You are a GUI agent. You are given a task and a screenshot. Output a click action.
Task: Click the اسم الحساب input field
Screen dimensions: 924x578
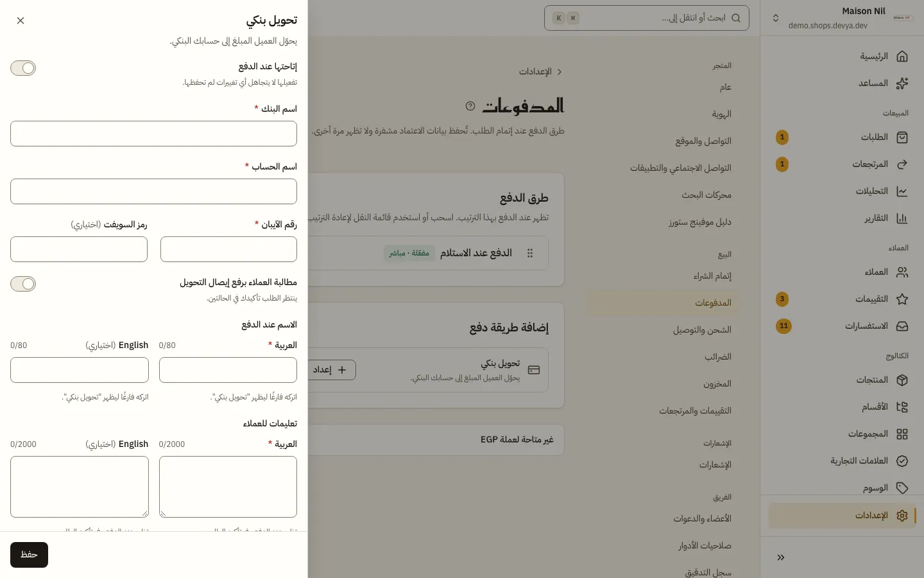[153, 191]
